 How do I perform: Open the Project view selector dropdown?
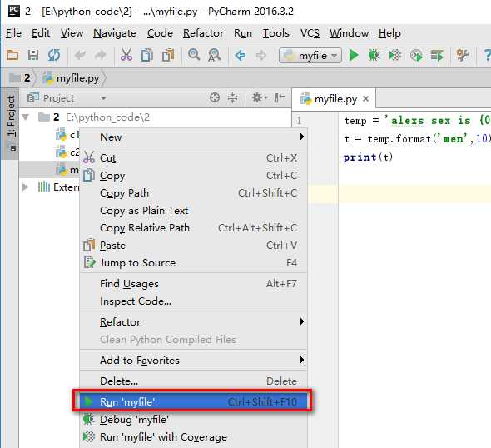[103, 98]
